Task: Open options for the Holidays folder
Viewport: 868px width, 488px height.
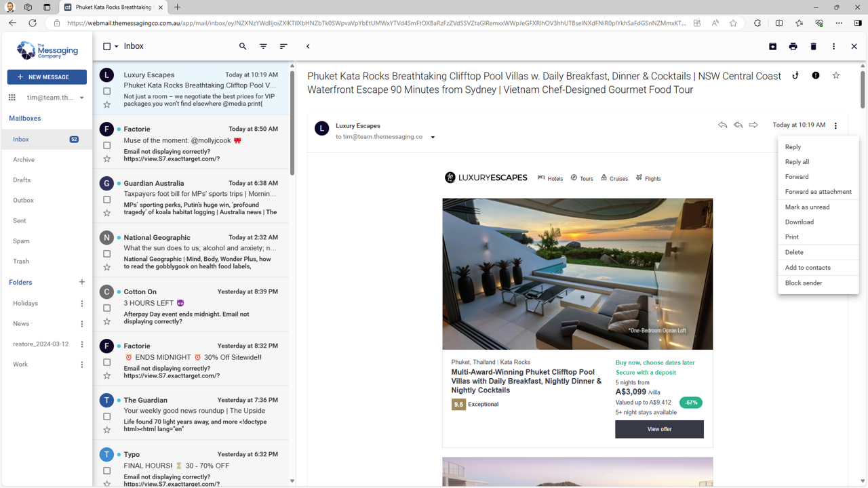Action: pyautogui.click(x=82, y=304)
